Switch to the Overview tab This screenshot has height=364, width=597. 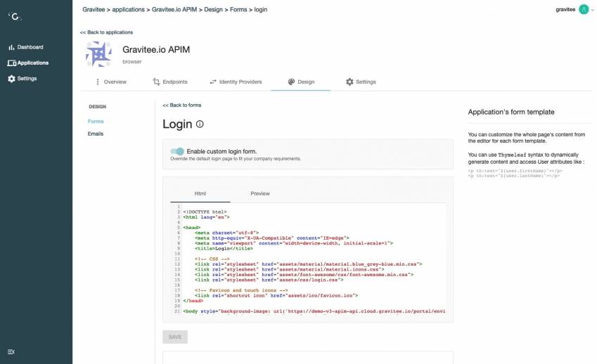110,82
